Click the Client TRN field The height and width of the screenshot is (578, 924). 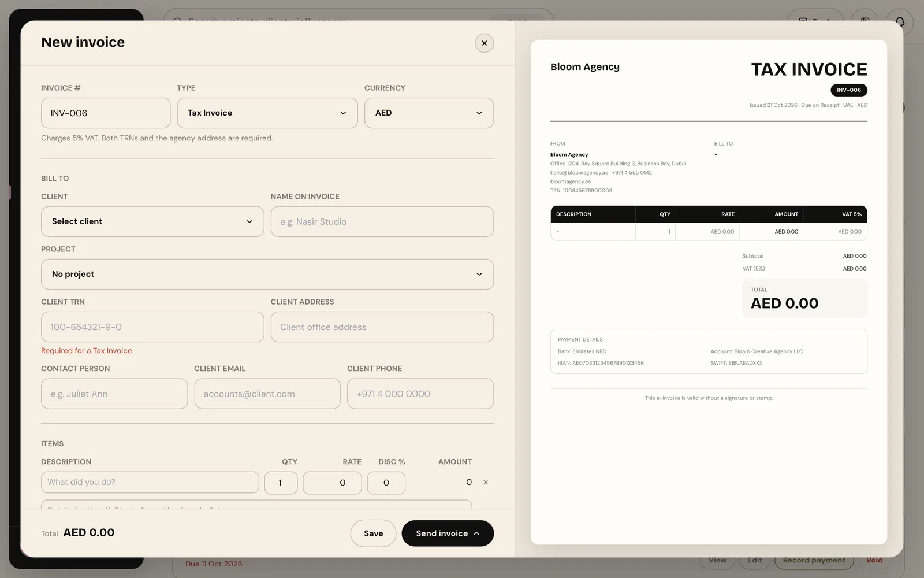[x=152, y=327]
